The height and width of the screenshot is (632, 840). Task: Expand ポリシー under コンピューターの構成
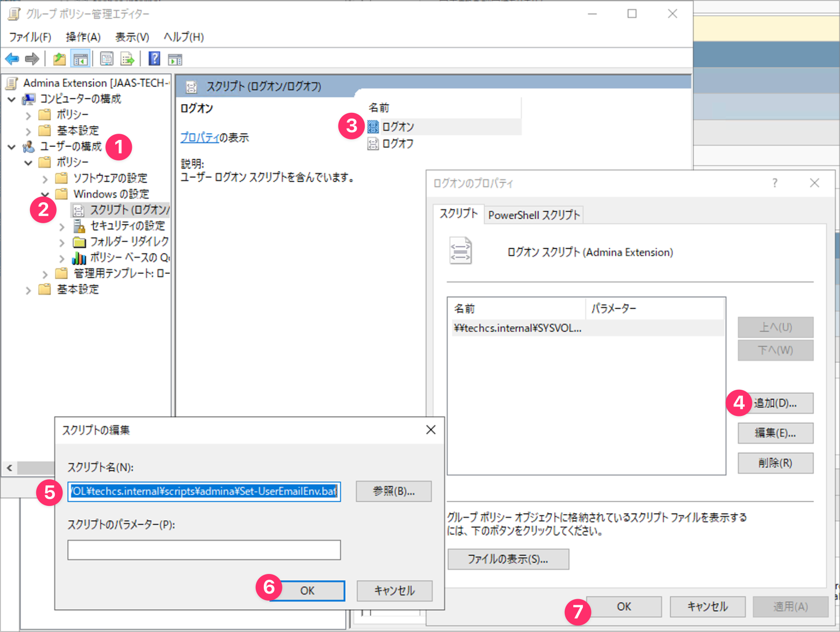click(x=28, y=116)
